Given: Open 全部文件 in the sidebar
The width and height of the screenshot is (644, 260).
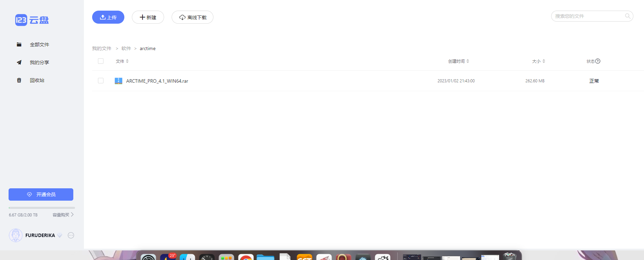Looking at the screenshot, I should click(x=39, y=45).
